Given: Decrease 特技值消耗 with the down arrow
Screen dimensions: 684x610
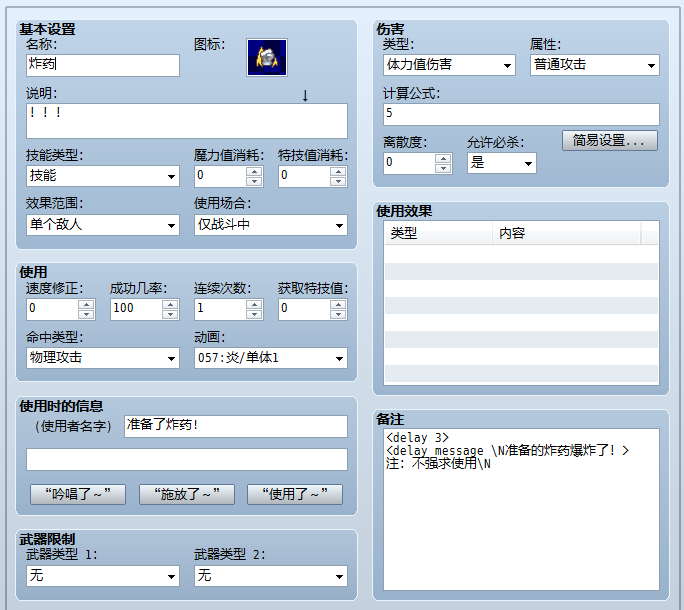Looking at the screenshot, I should pos(338,181).
